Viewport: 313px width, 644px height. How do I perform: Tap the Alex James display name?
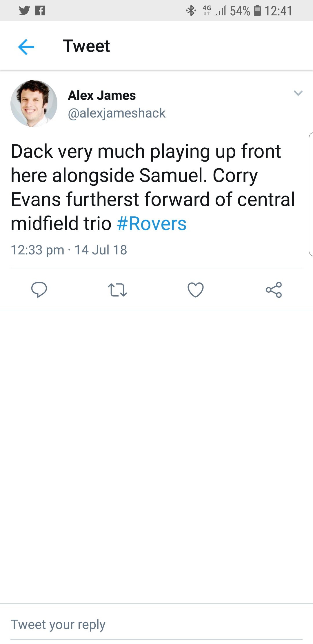[102, 95]
